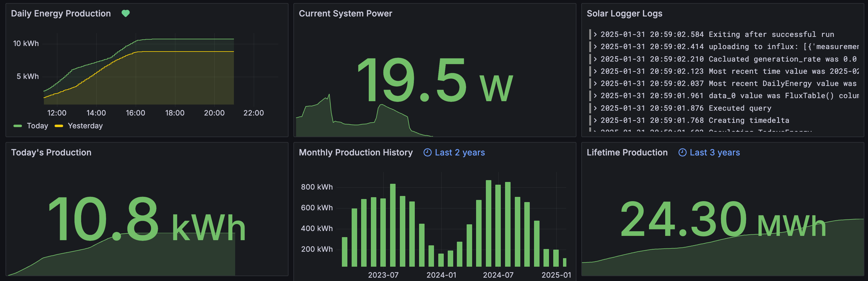This screenshot has width=868, height=281.
Task: Click clock icon beside Monthly Production History
Action: (427, 152)
